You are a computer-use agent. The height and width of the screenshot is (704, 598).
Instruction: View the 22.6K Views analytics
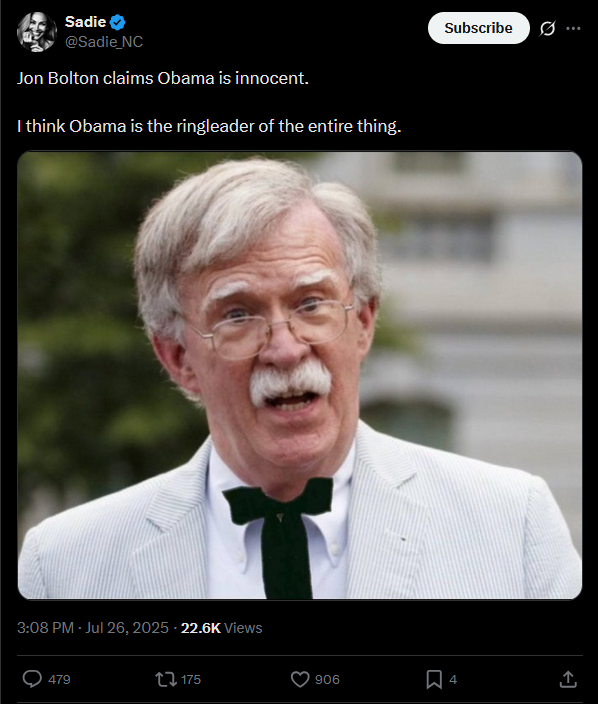221,628
